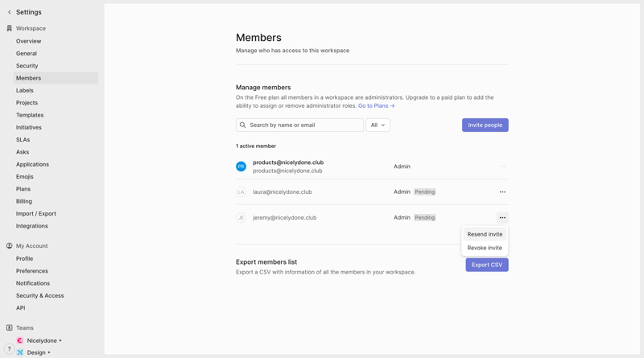Screen dimensions: 644x358
Task: Click the Workspace section heading
Action: (x=31, y=28)
